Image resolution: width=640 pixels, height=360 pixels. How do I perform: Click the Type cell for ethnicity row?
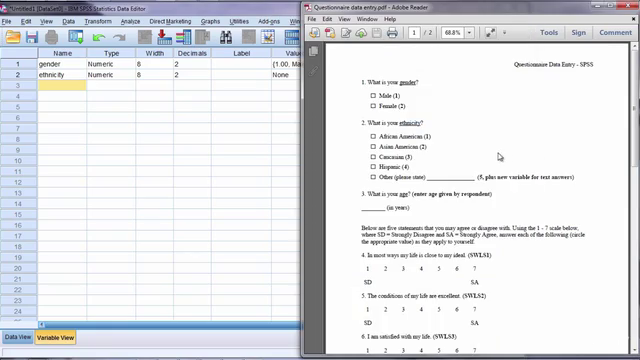(x=111, y=75)
